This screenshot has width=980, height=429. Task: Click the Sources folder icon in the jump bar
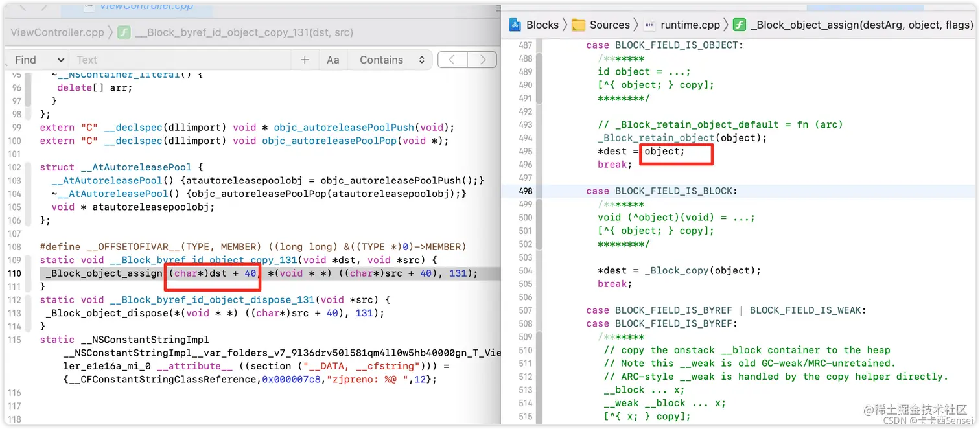coord(578,25)
